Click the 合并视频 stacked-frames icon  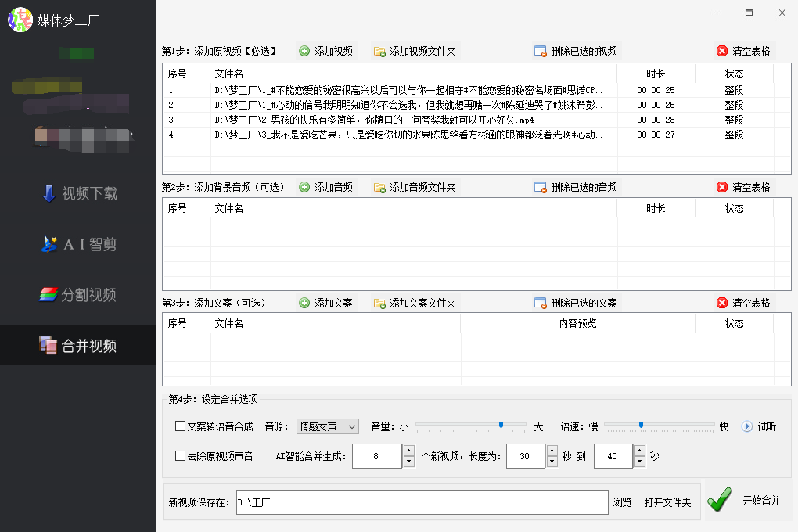pos(48,345)
